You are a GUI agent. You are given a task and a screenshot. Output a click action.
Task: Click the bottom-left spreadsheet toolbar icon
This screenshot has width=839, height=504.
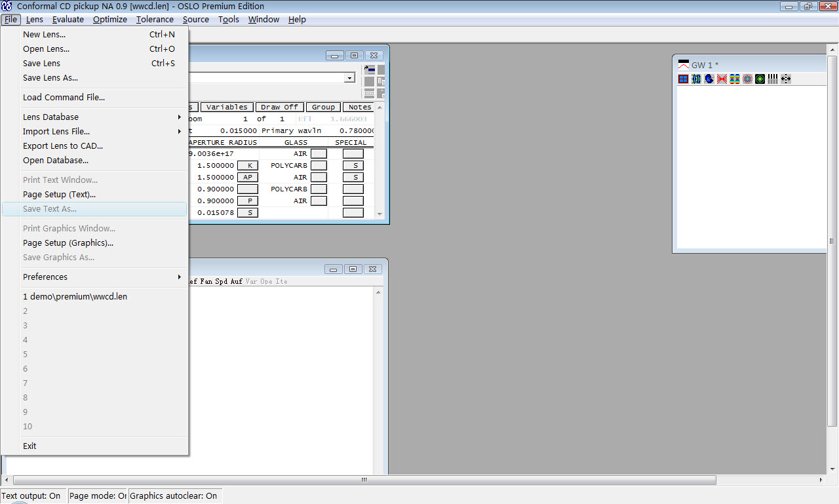369,93
